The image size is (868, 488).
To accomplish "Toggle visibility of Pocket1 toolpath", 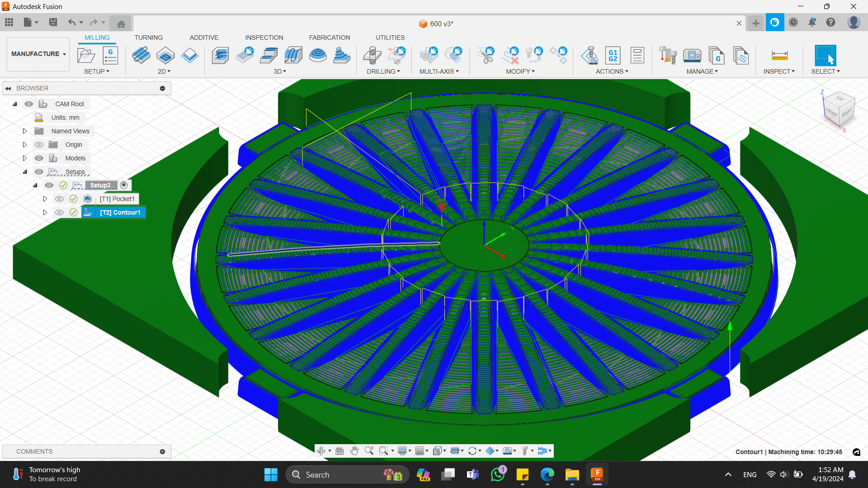I will (59, 199).
